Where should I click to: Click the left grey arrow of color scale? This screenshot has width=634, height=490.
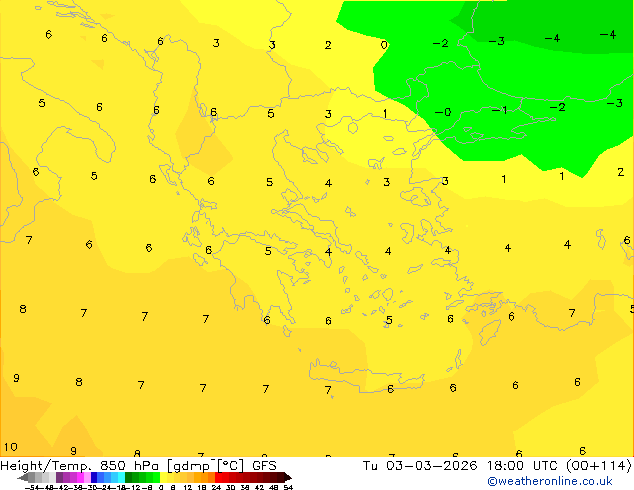23,478
